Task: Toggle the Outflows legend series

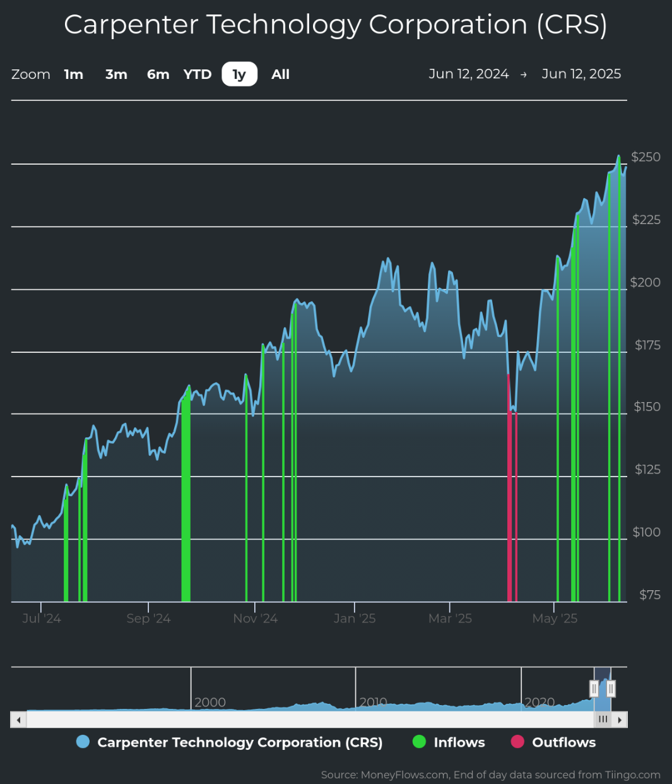Action: point(553,742)
